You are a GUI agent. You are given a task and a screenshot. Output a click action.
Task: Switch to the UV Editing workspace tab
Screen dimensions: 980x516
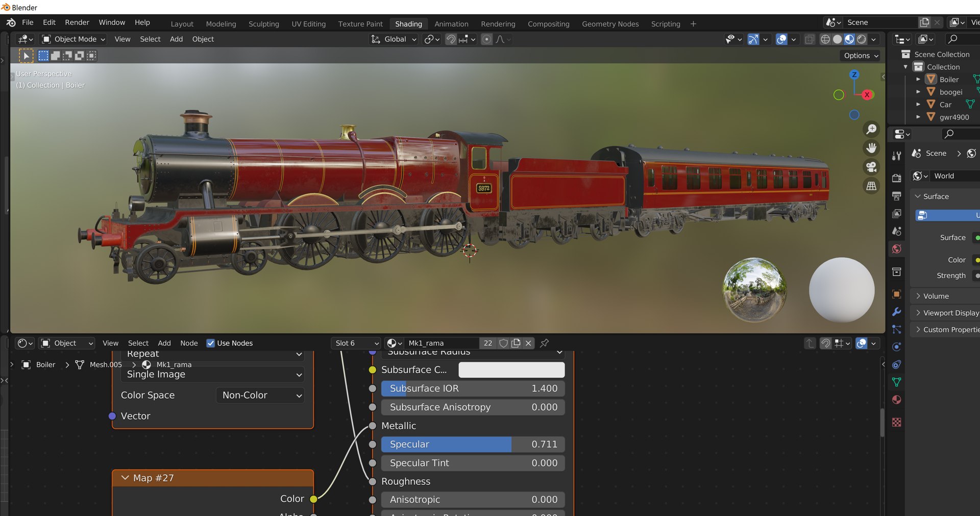point(308,24)
